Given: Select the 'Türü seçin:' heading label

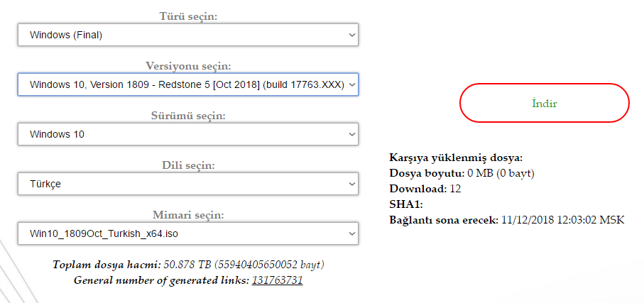Looking at the screenshot, I should tap(188, 16).
